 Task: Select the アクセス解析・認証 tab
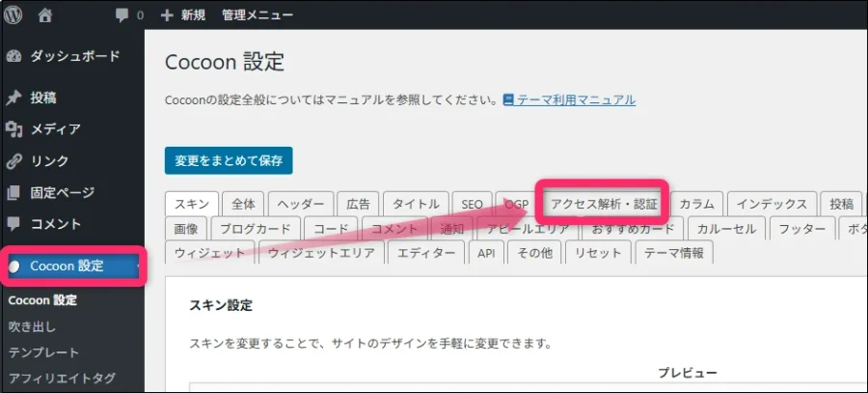click(604, 204)
